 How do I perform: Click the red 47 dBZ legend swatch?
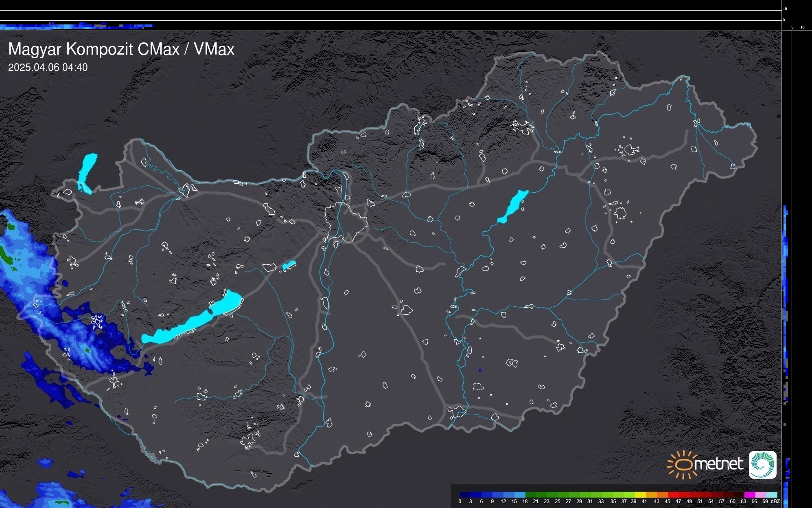[x=684, y=495]
